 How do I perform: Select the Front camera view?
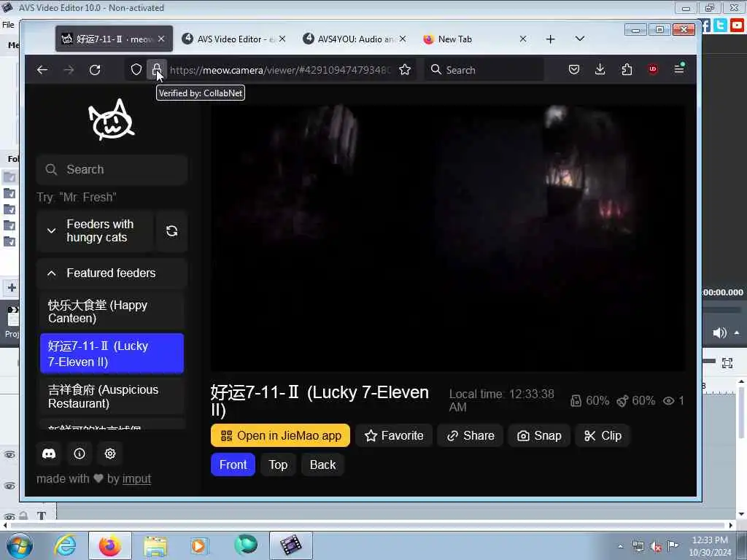[x=233, y=464]
